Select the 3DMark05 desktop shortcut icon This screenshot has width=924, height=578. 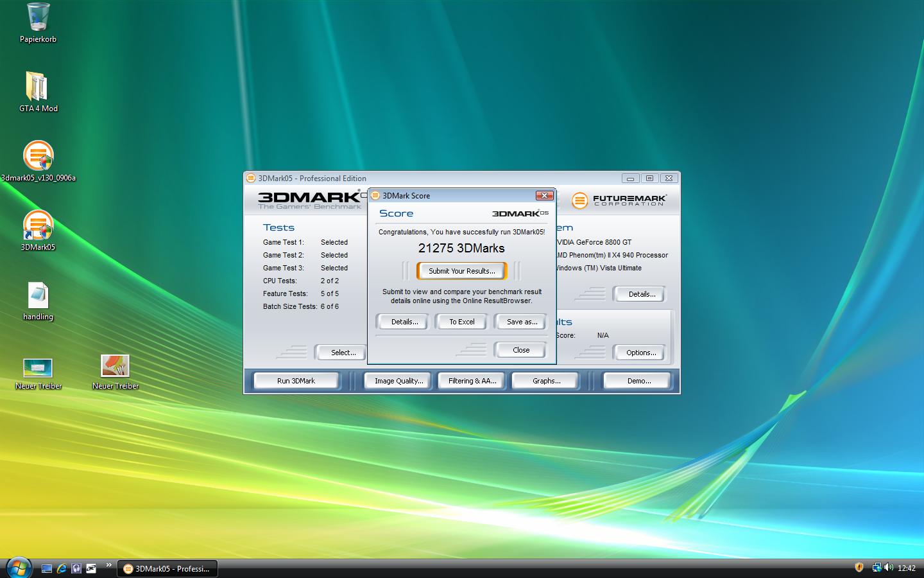pos(38,231)
